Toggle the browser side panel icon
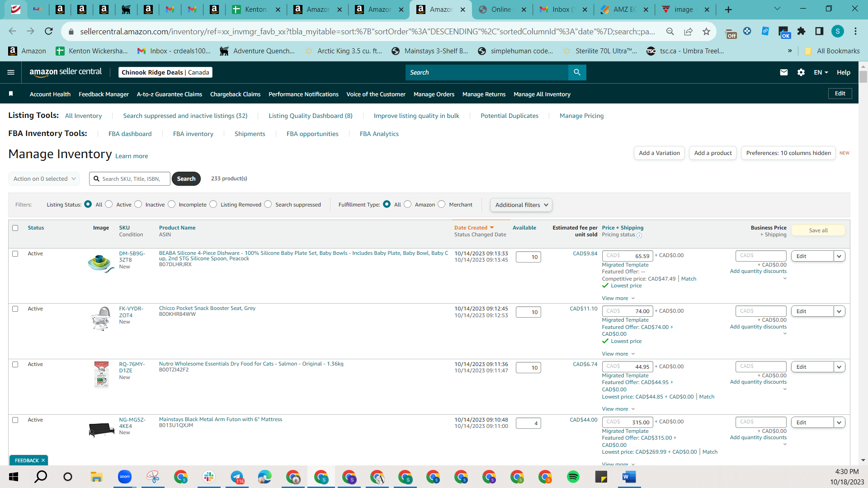Screen dimensions: 868x488 pyautogui.click(x=819, y=31)
